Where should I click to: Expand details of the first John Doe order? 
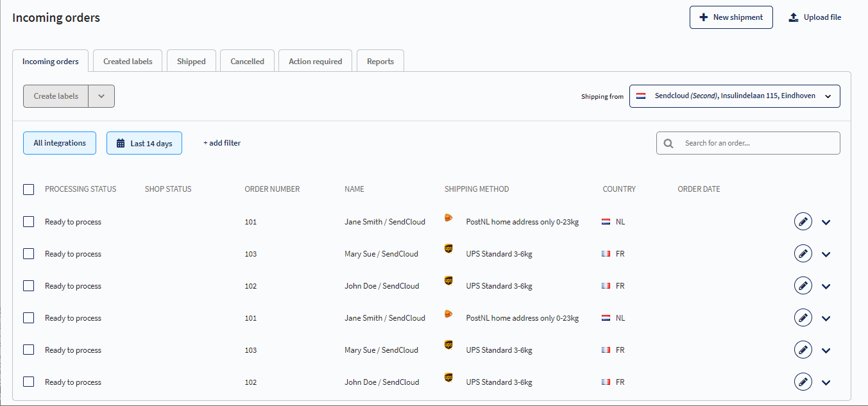826,287
